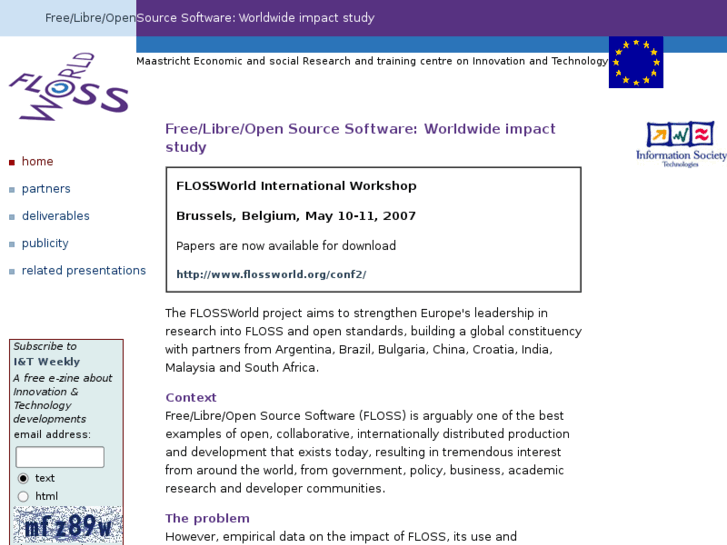Open the related presentations page

coord(84,270)
